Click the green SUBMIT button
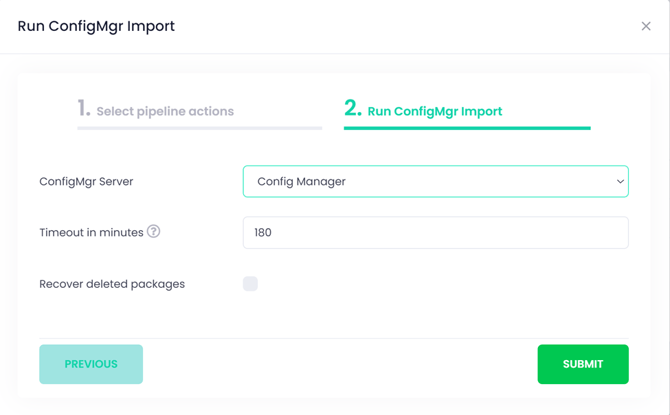The width and height of the screenshot is (670, 415). point(583,364)
